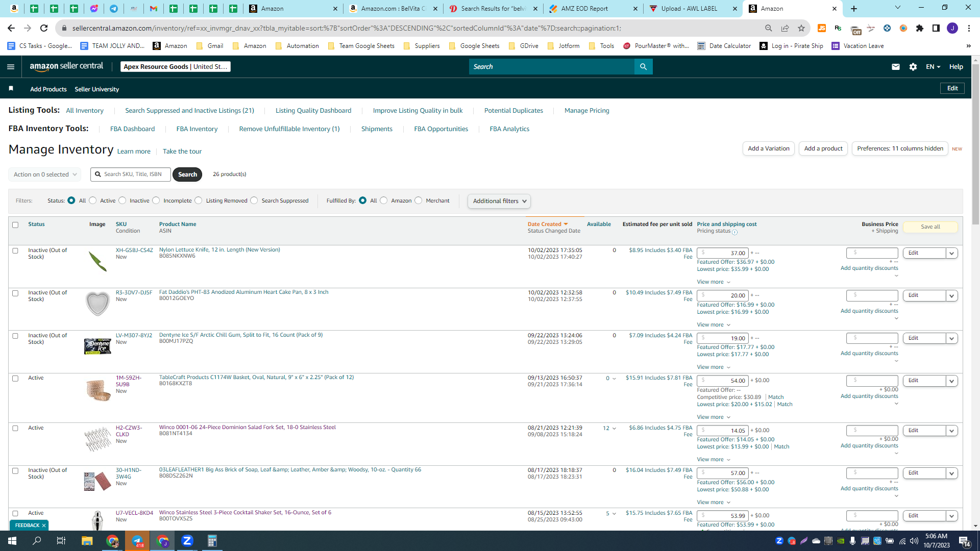Image resolution: width=980 pixels, height=551 pixels.
Task: Open the FBA Dashboard tool link
Action: click(133, 129)
